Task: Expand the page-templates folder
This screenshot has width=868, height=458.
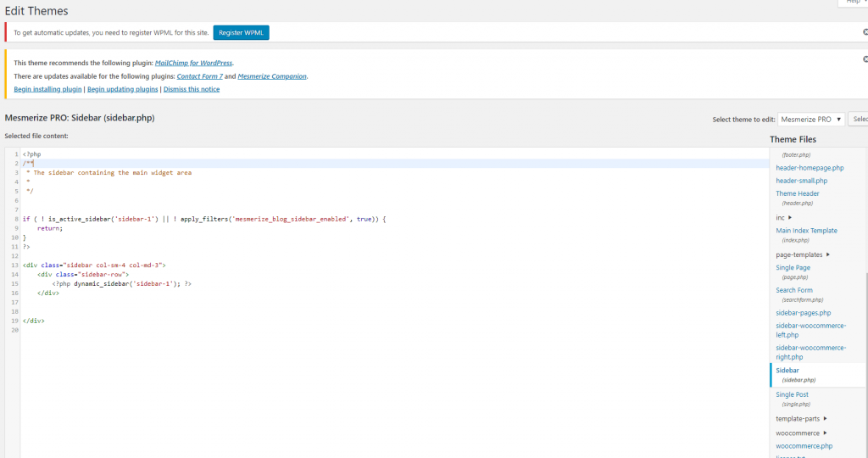Action: 802,254
